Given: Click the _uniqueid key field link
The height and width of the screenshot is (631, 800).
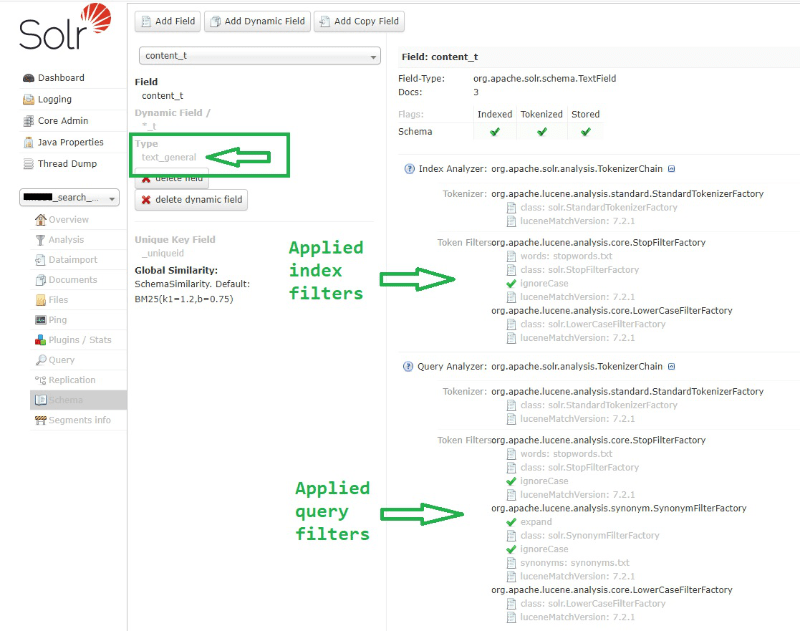Looking at the screenshot, I should click(162, 253).
